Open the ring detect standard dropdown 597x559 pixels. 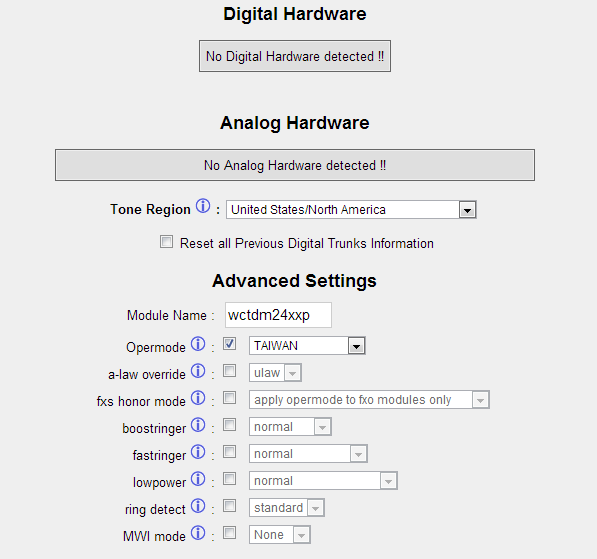click(x=287, y=508)
